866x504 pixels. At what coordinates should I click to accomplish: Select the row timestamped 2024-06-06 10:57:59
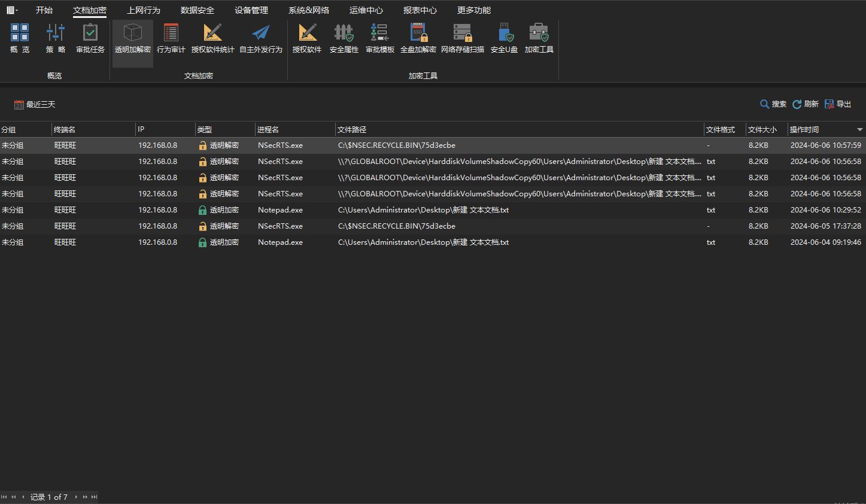(433, 145)
